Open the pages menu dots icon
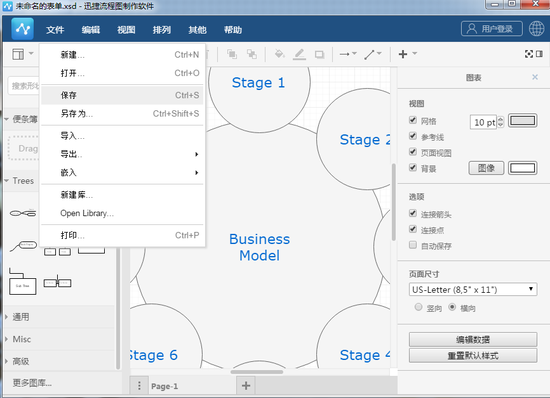Viewport: 550px width, 398px height. 139,386
